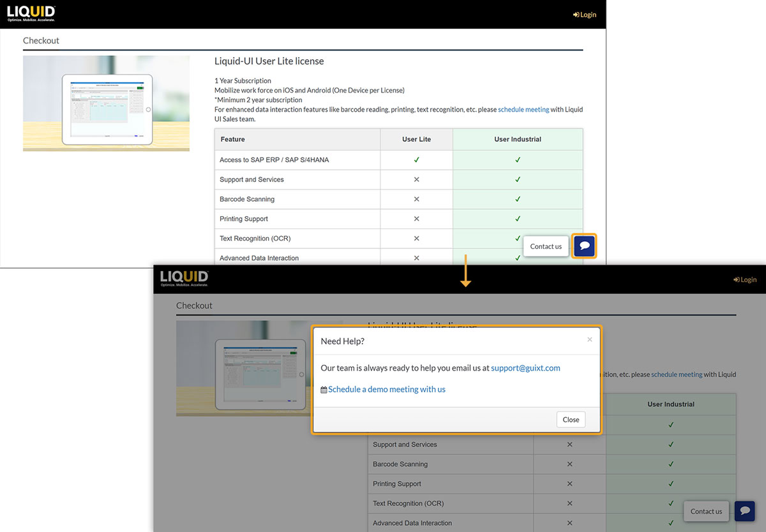
Task: Click Access to SAP ERP / SAP S/4HANA row
Action: [399, 160]
